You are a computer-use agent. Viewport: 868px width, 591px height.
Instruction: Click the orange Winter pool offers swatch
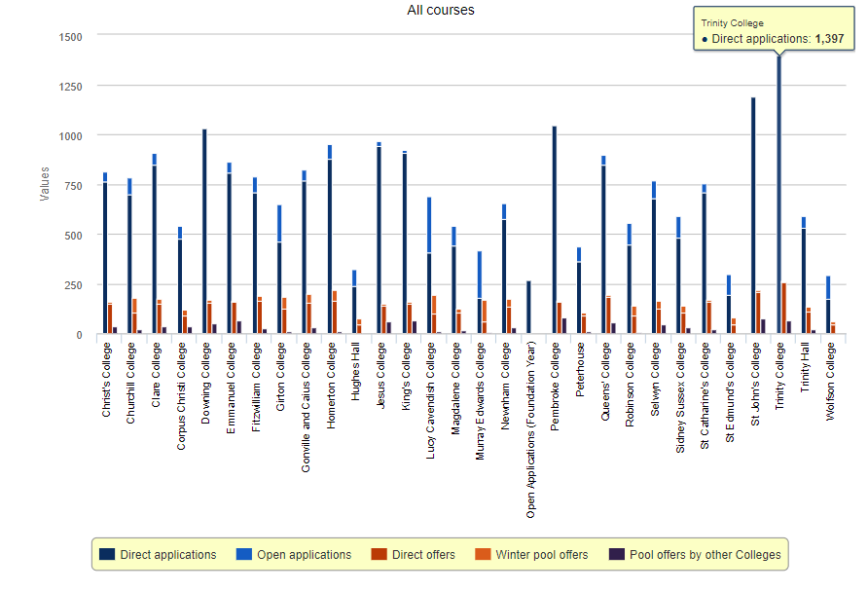[x=483, y=554]
